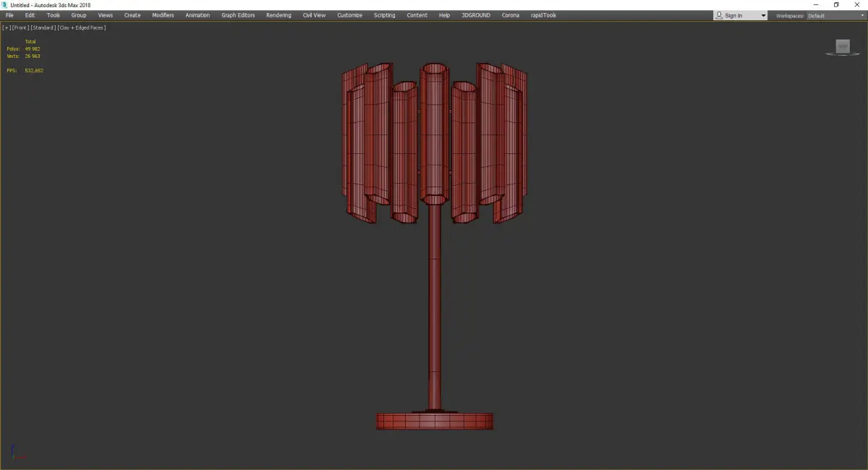
Task: Click the [Front] viewport view label
Action: [x=20, y=27]
